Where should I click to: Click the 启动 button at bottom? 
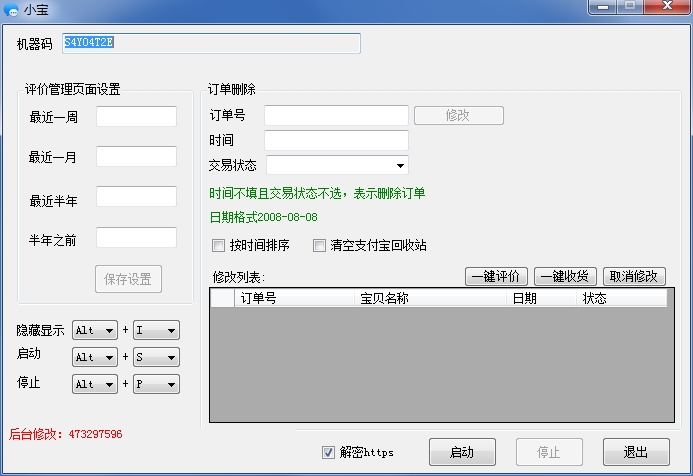point(462,452)
